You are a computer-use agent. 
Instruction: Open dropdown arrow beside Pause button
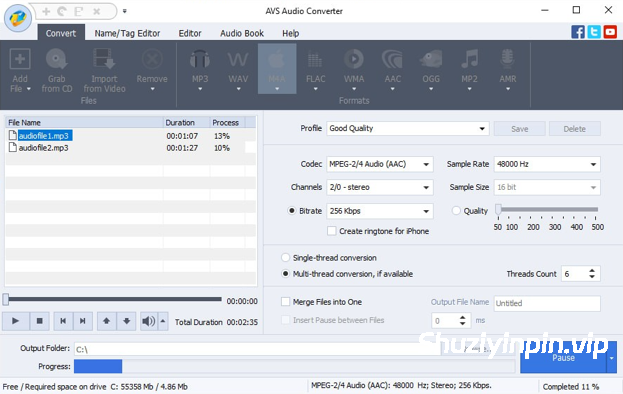[x=612, y=358]
